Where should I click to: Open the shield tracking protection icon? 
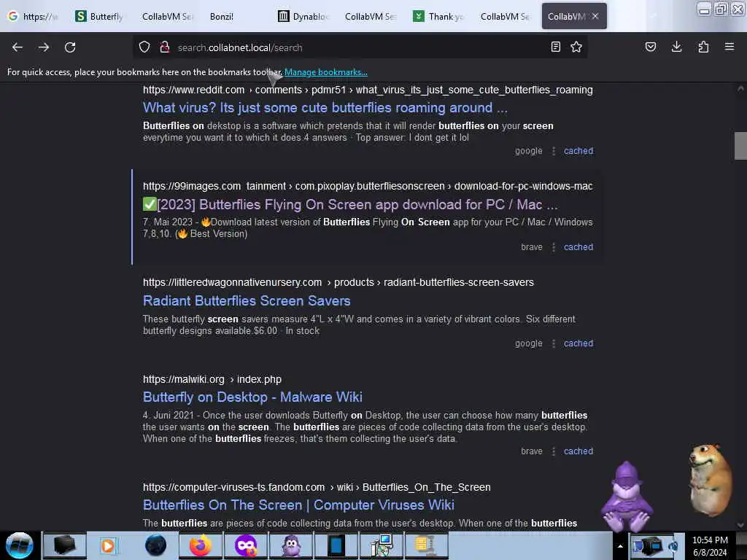(144, 47)
